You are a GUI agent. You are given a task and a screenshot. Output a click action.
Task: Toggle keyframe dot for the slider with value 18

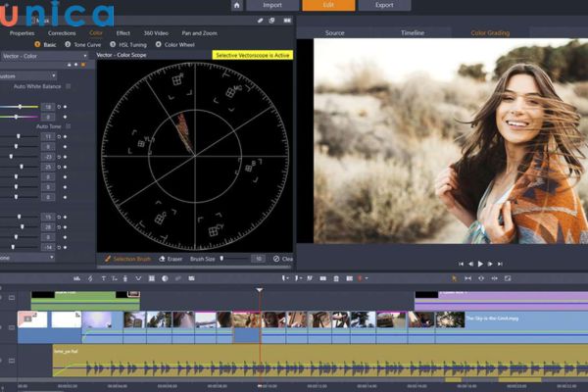click(66, 107)
